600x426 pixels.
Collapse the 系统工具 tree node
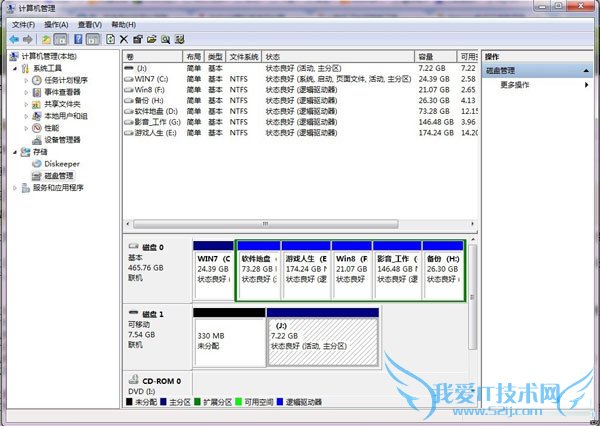pyautogui.click(x=15, y=69)
